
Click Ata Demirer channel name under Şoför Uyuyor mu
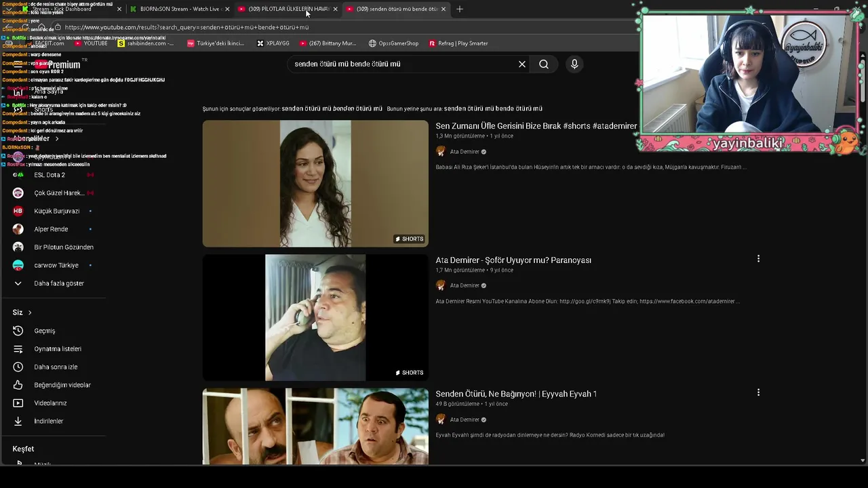coord(465,285)
